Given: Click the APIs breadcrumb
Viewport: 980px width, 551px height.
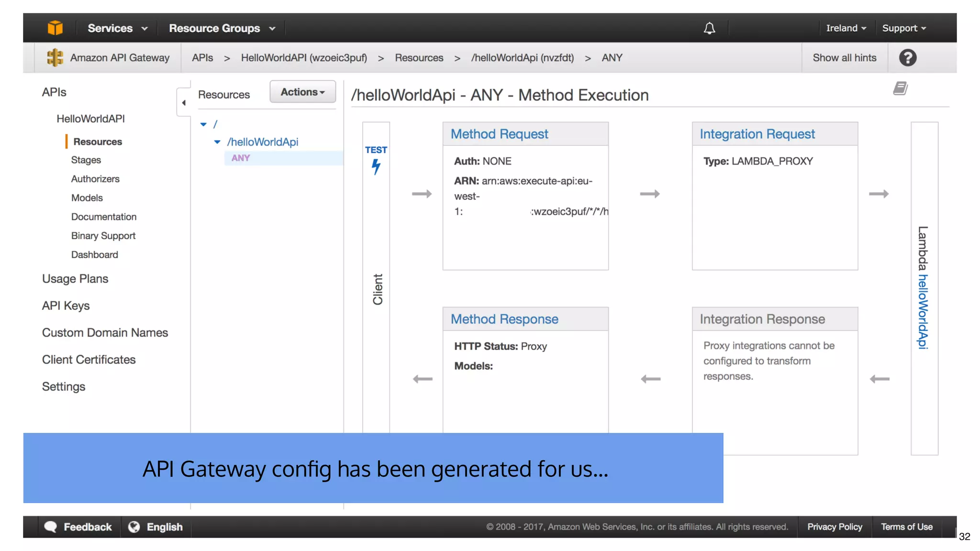Looking at the screenshot, I should 202,58.
